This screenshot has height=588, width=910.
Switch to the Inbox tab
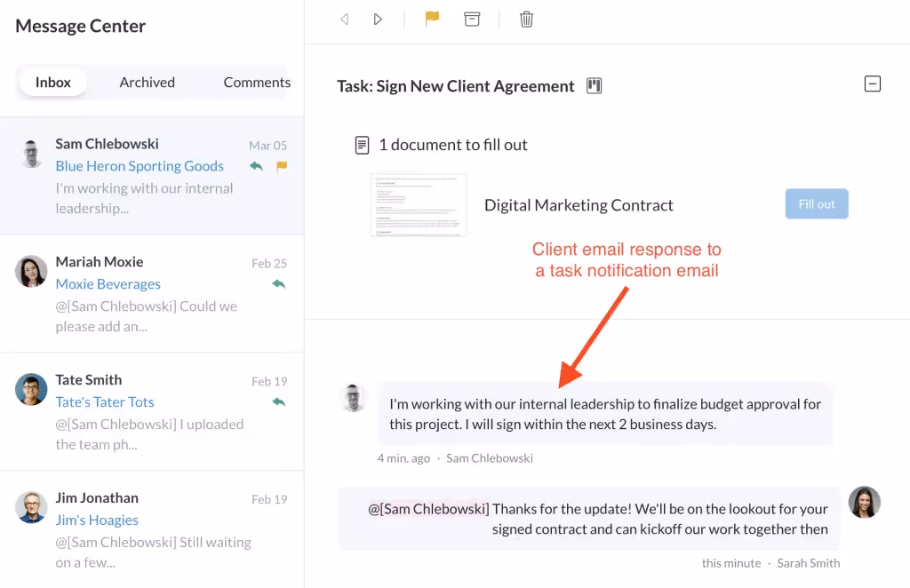coord(52,83)
